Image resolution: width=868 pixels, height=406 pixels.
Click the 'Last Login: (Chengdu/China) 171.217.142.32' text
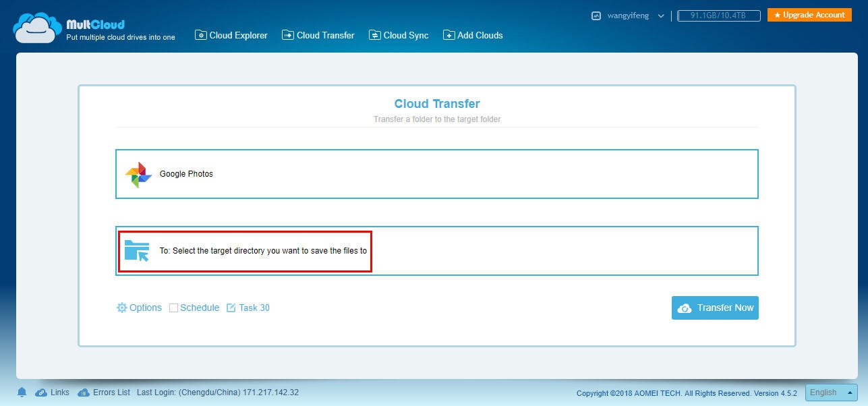coord(218,392)
